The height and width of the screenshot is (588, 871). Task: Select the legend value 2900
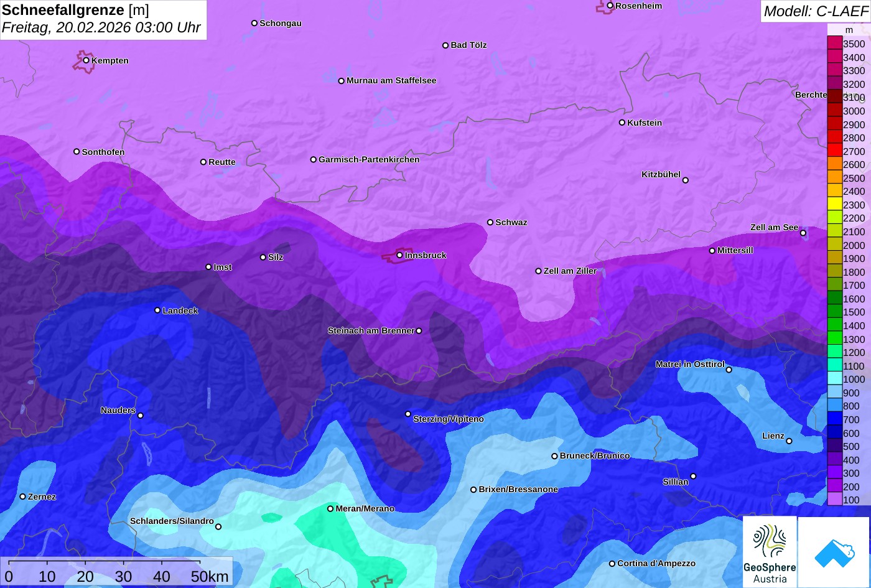click(854, 124)
